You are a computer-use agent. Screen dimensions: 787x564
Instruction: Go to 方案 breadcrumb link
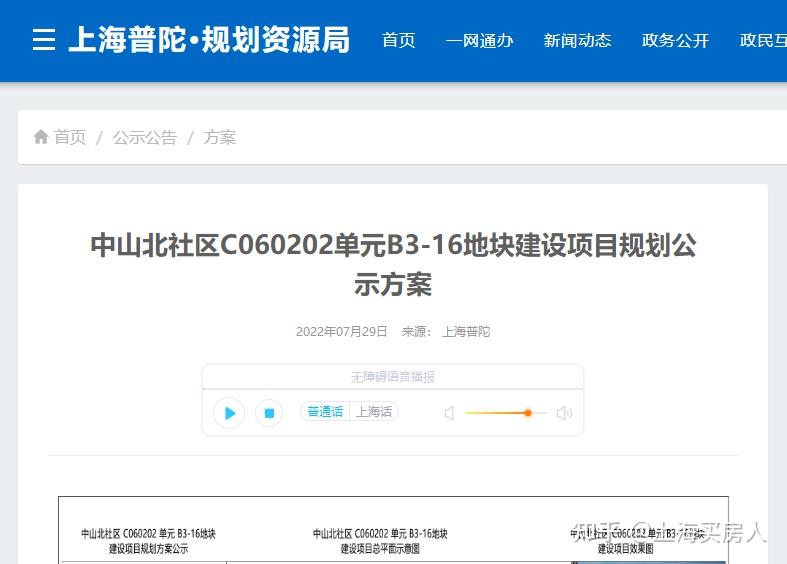point(219,137)
